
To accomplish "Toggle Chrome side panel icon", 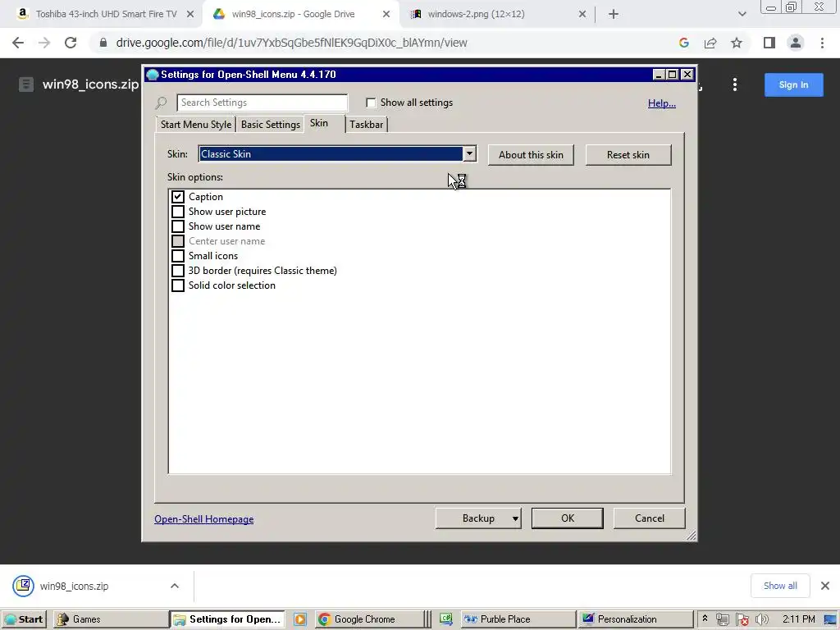I will pos(769,43).
